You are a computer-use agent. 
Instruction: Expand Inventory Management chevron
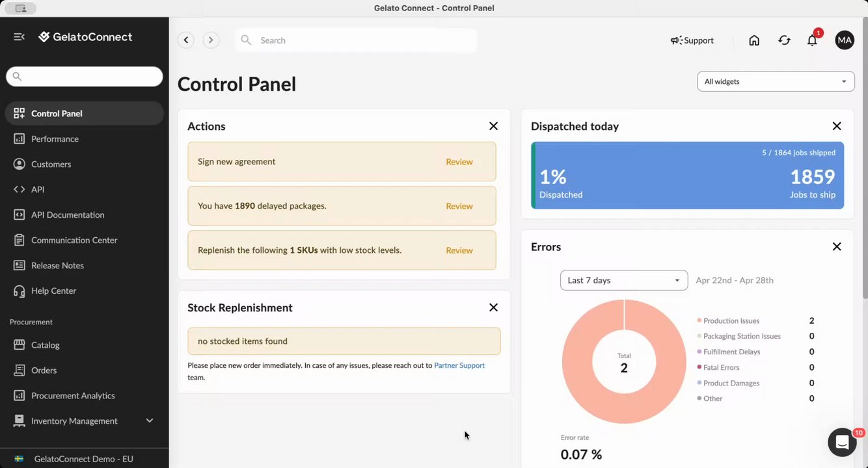point(150,421)
